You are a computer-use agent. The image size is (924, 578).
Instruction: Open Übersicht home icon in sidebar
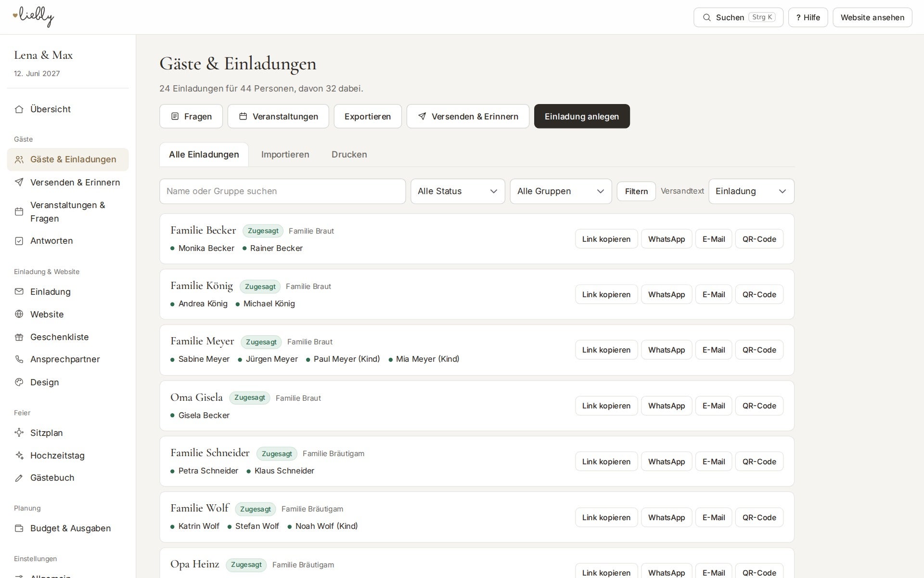(19, 109)
